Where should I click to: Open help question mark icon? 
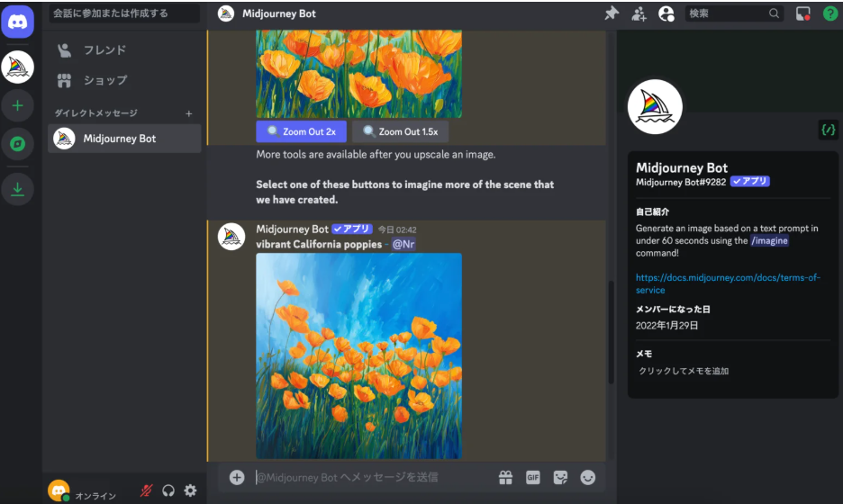tap(830, 13)
